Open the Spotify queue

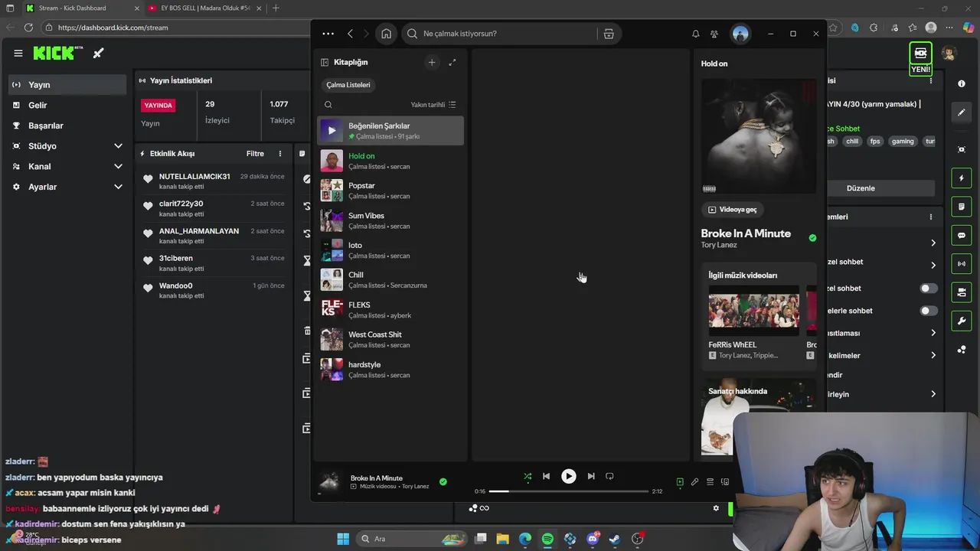(710, 482)
